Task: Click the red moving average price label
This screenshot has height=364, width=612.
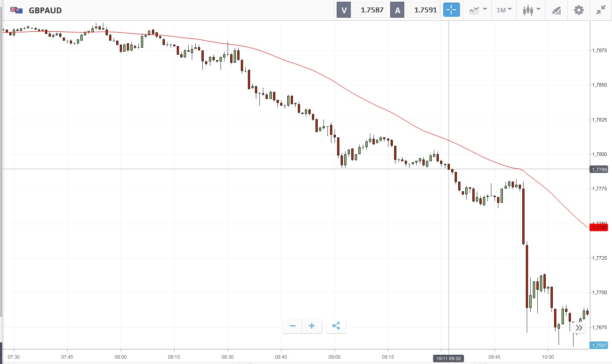Action: [x=599, y=227]
